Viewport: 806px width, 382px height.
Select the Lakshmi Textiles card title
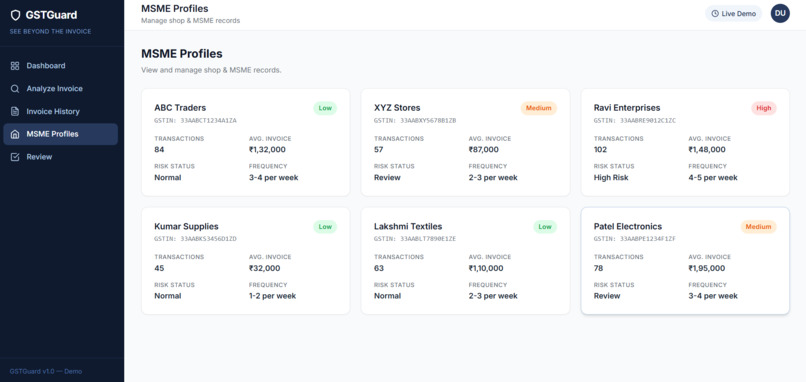(408, 226)
